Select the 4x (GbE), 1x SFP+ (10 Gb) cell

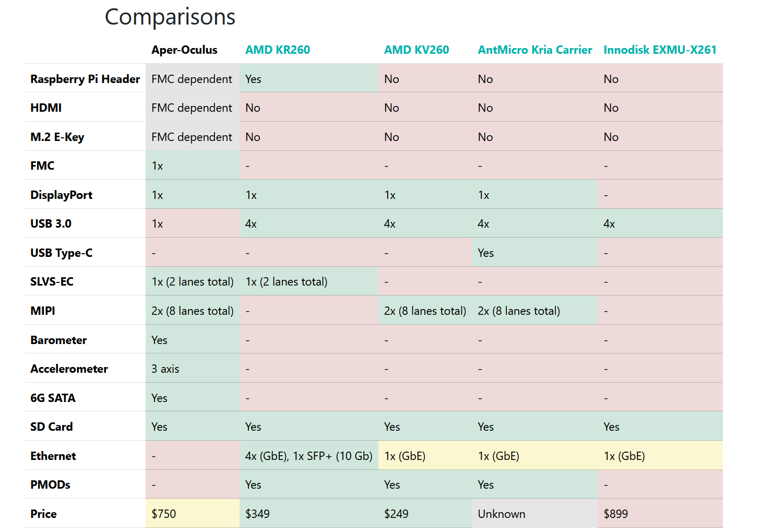coord(309,456)
